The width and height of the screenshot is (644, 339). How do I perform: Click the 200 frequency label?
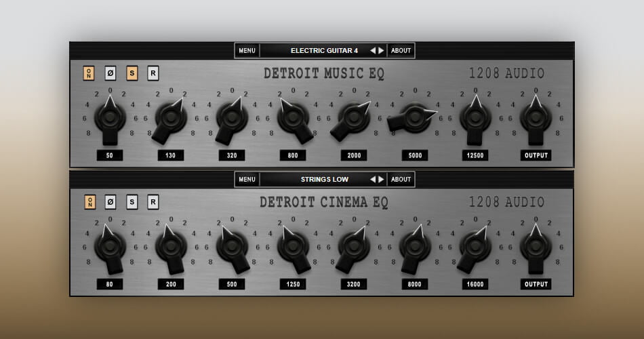[170, 284]
